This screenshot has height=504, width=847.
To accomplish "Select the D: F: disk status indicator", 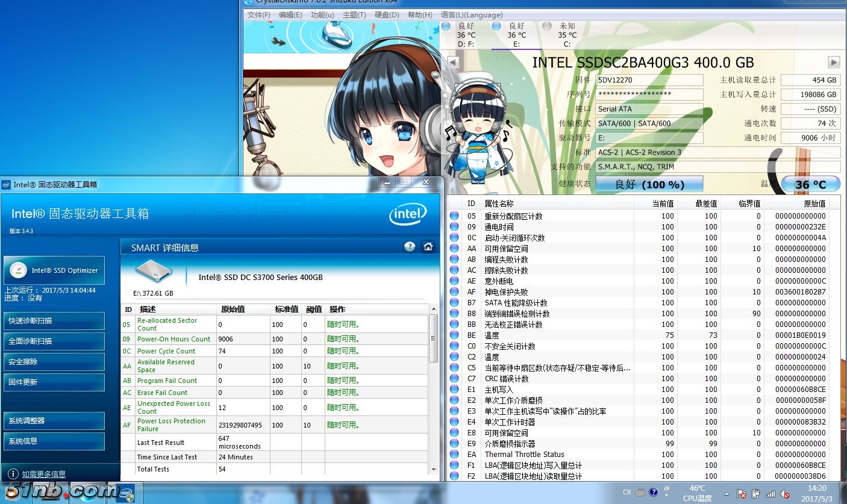I will pos(446,26).
